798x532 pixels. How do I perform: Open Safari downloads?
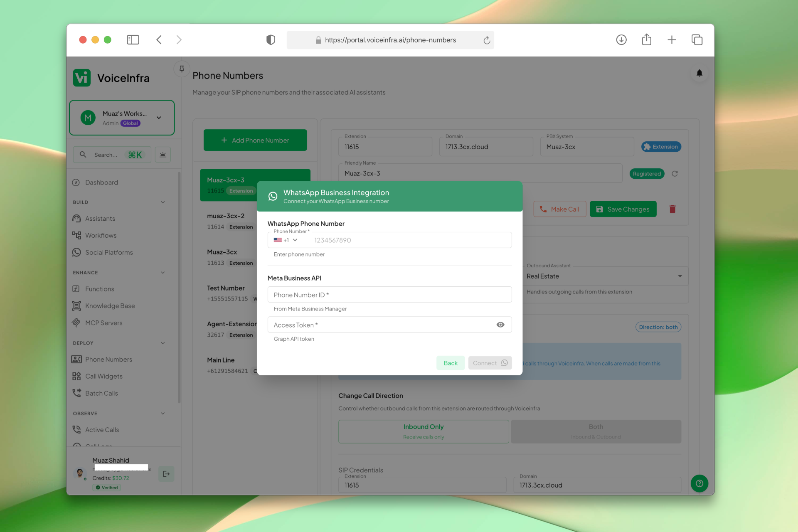pos(621,40)
